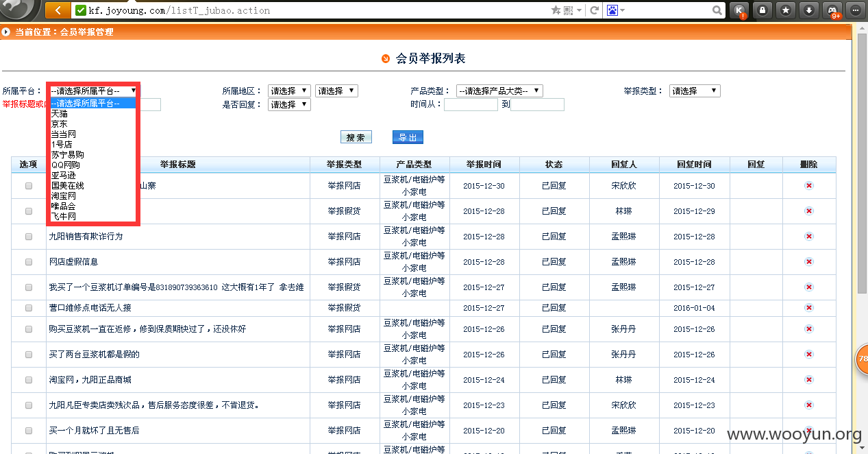Select the checkbox for 购买豆浆机一直在返修 row
Screen dimensions: 868x454
[29, 329]
